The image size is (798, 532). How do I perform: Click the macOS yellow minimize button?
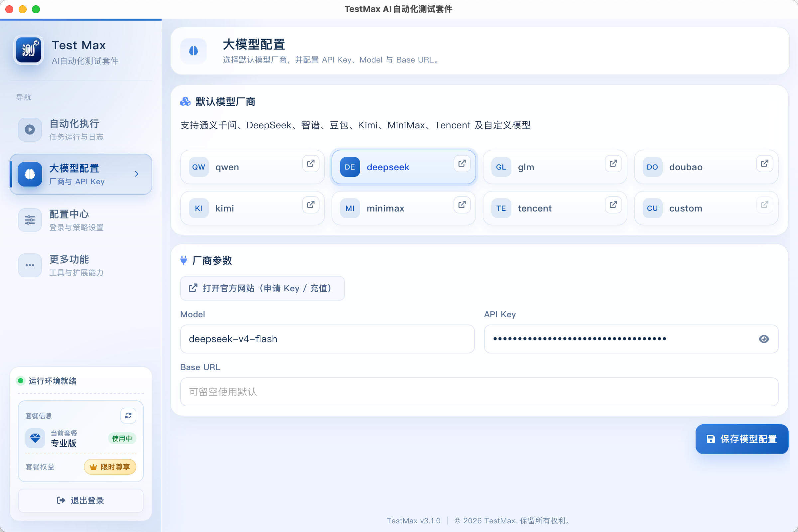point(23,9)
